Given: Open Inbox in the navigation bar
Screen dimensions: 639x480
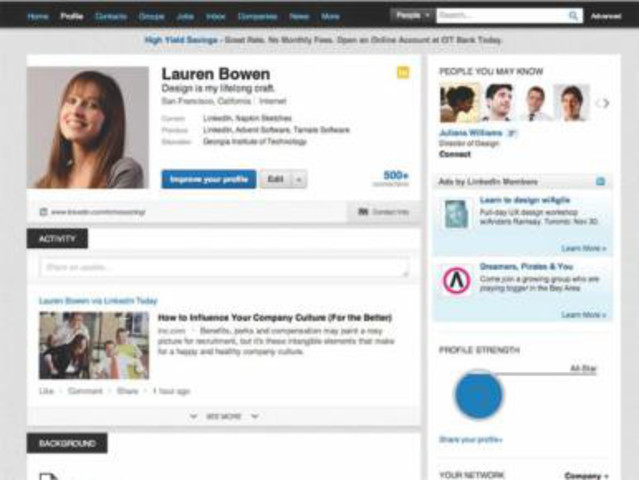Looking at the screenshot, I should (216, 17).
